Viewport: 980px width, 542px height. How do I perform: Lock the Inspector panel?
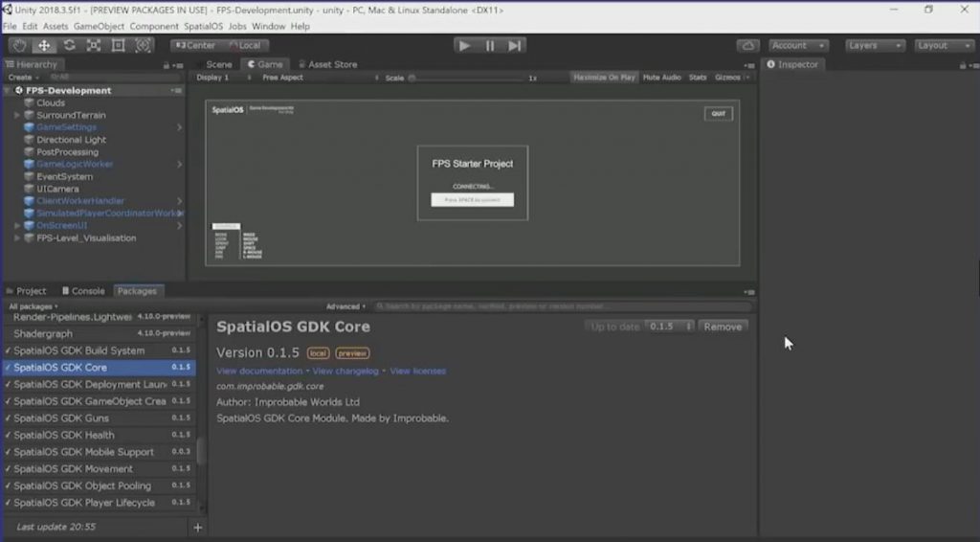pyautogui.click(x=963, y=65)
